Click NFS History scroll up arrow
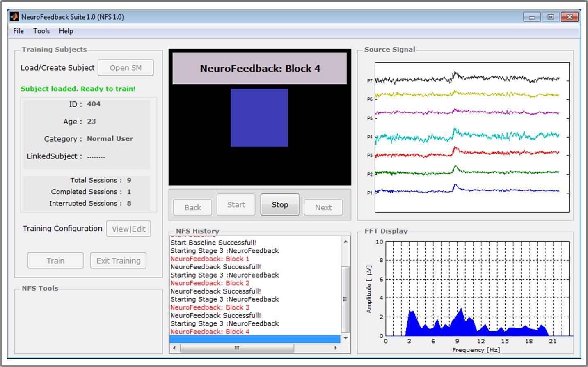Image resolution: width=588 pixels, height=367 pixels. (345, 241)
